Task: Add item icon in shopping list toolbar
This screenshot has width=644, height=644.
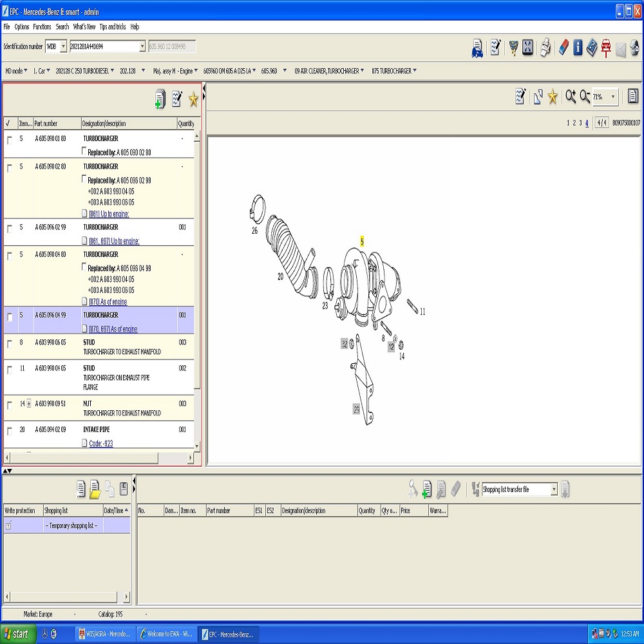Action: [427, 489]
